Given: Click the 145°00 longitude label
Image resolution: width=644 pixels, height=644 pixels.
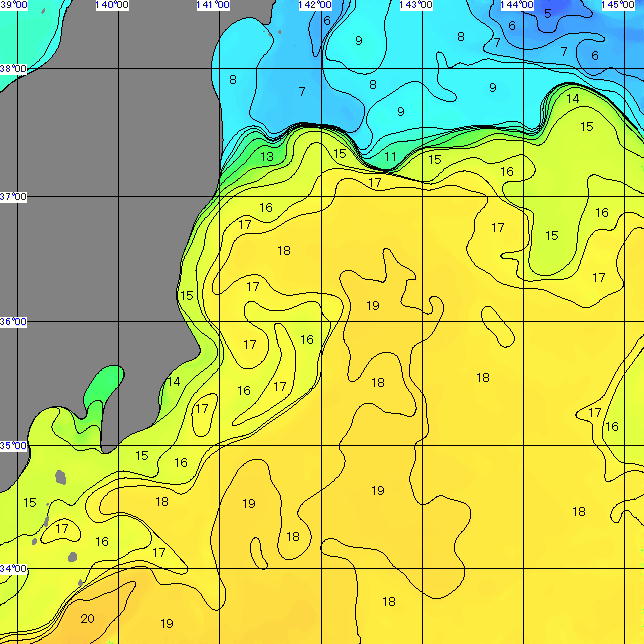Looking at the screenshot, I should [x=618, y=5].
